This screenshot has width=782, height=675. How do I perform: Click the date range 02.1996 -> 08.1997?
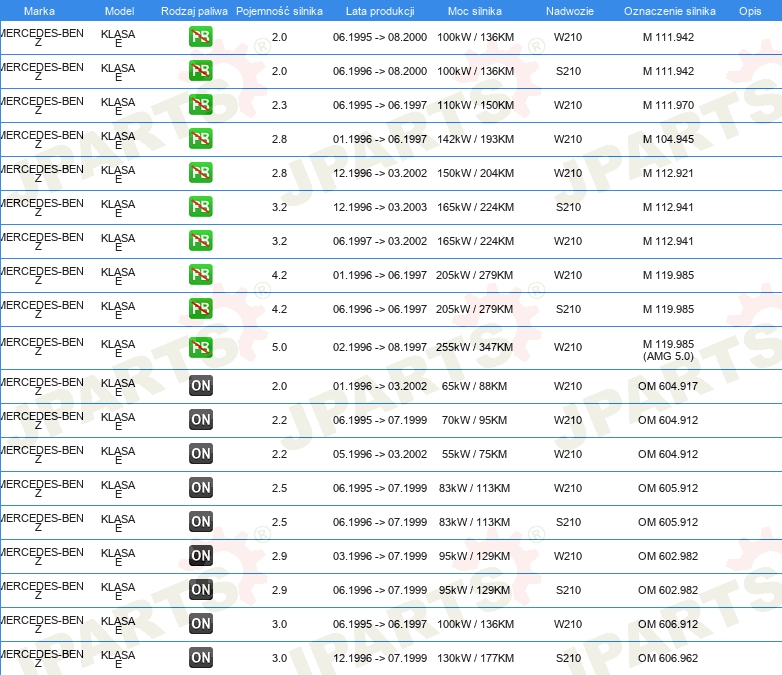(380, 347)
